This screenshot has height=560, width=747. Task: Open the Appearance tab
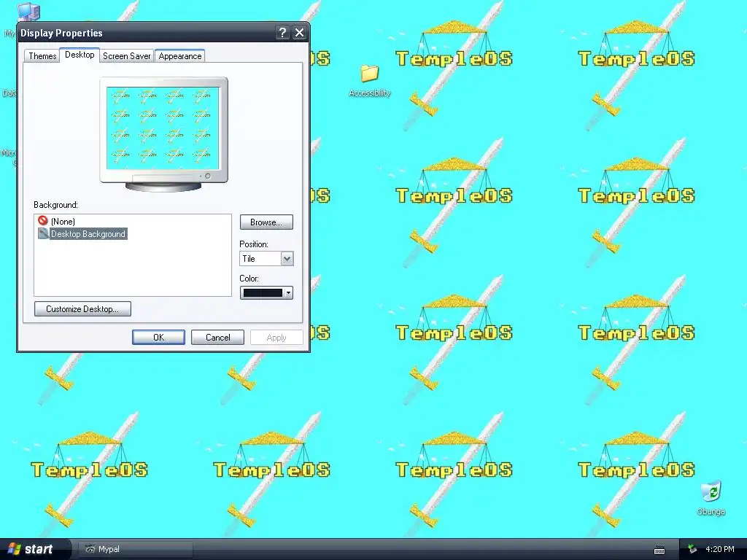(180, 55)
